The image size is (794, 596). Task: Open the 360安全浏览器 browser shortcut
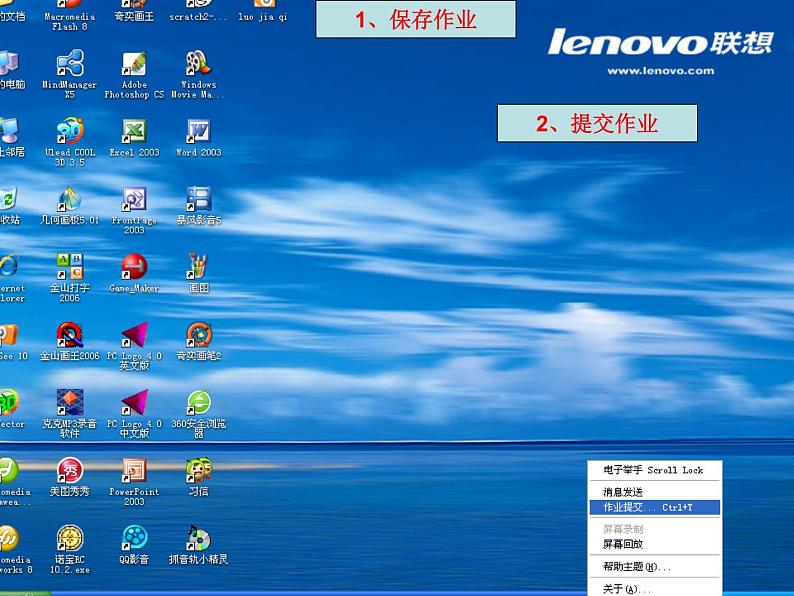[x=198, y=404]
